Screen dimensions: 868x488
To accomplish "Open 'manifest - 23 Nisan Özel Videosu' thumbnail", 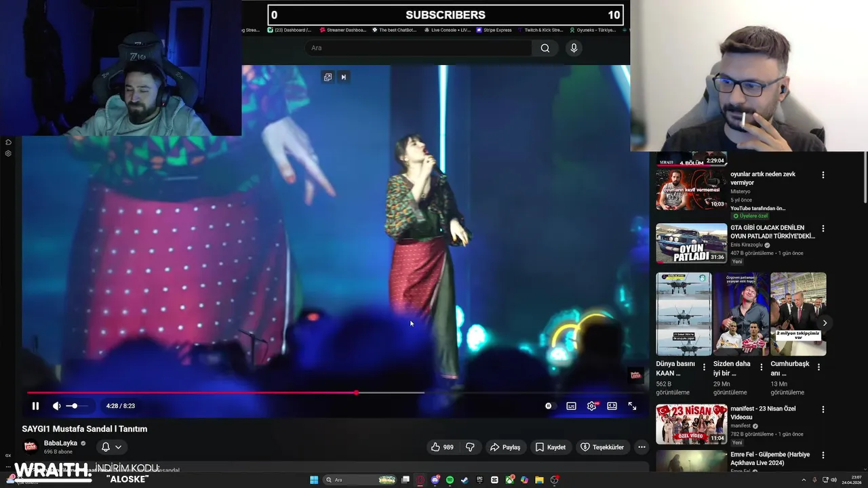I will click(691, 424).
